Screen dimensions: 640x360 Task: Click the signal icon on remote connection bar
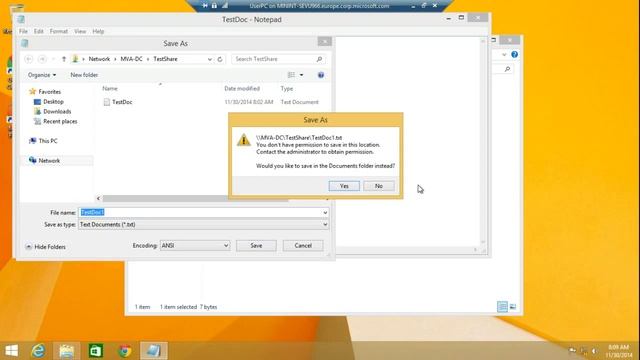pyautogui.click(x=224, y=6)
